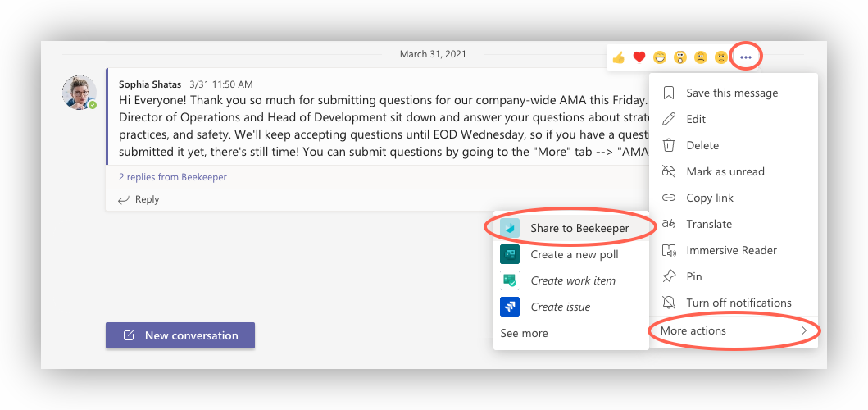The image size is (868, 410).
Task: Click the Create issue Jira icon
Action: click(510, 307)
